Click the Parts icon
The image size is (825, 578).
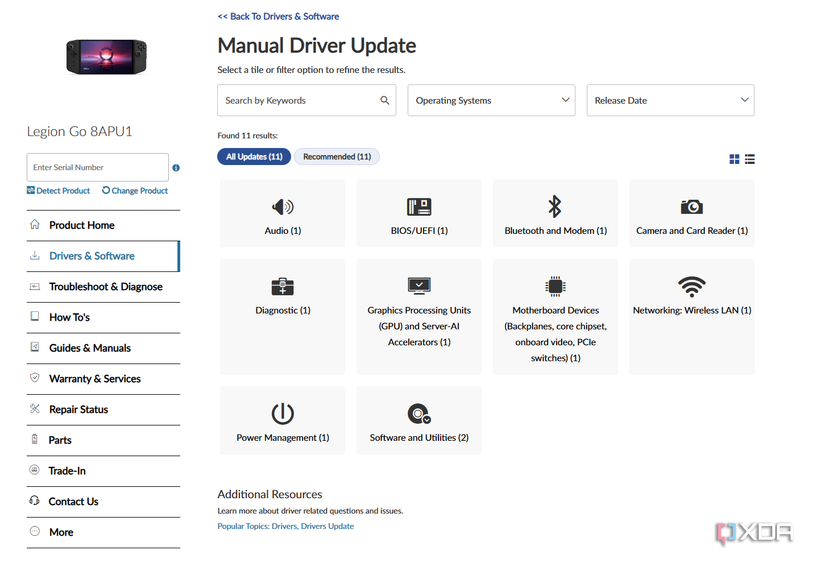35,439
